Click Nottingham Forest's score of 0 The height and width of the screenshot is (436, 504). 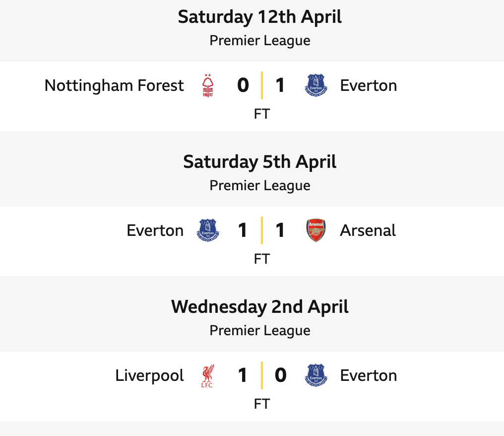click(243, 85)
